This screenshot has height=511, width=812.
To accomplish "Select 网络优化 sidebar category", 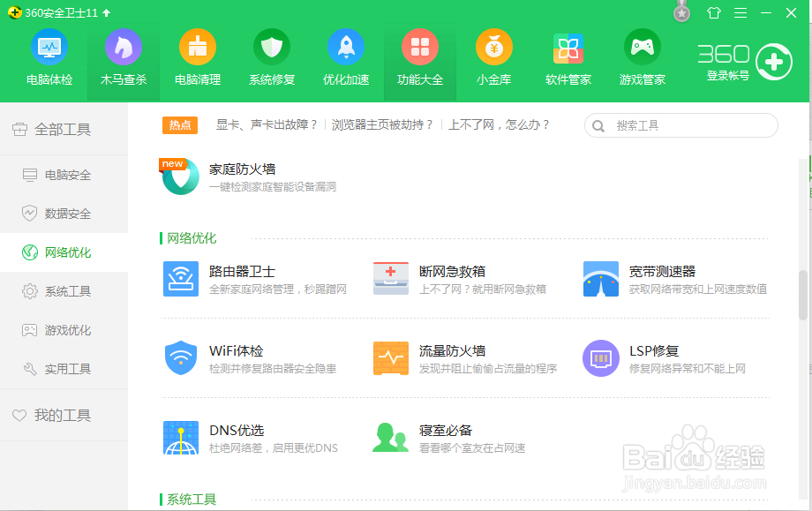I will [x=64, y=252].
